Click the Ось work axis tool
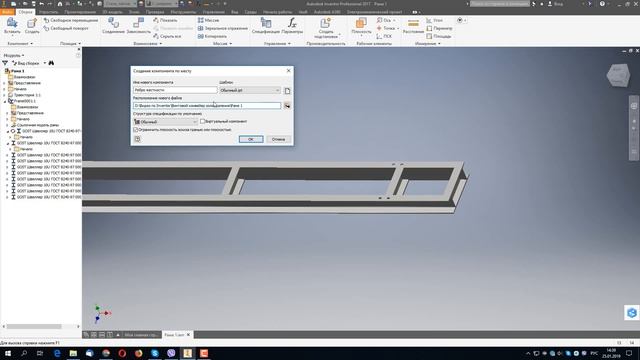This screenshot has width=640, height=360. (385, 20)
